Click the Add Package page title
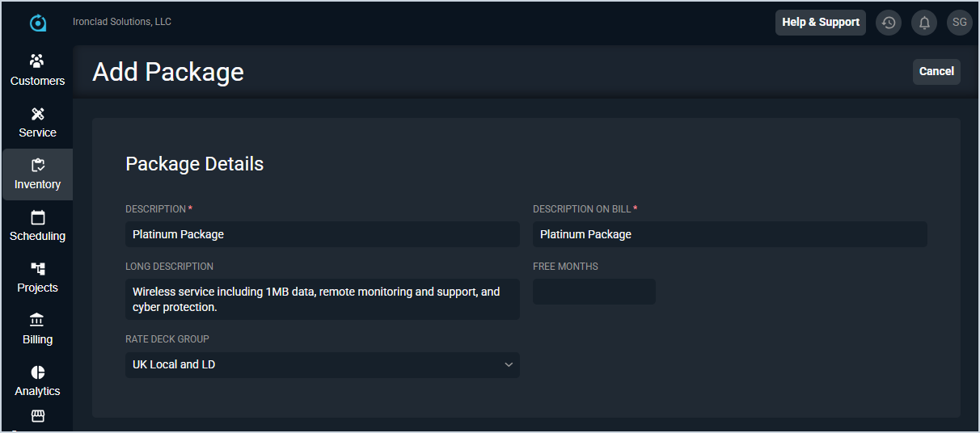Image resolution: width=980 pixels, height=433 pixels. tap(168, 72)
